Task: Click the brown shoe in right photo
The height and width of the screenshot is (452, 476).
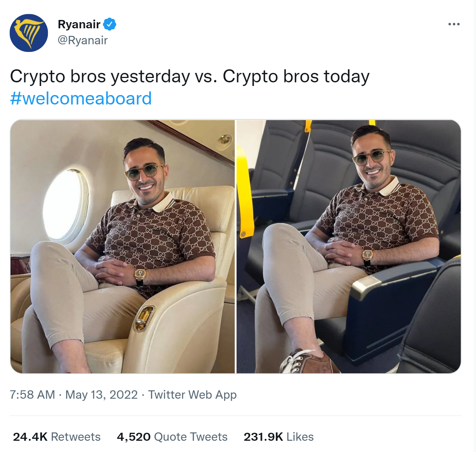Action: pos(308,362)
